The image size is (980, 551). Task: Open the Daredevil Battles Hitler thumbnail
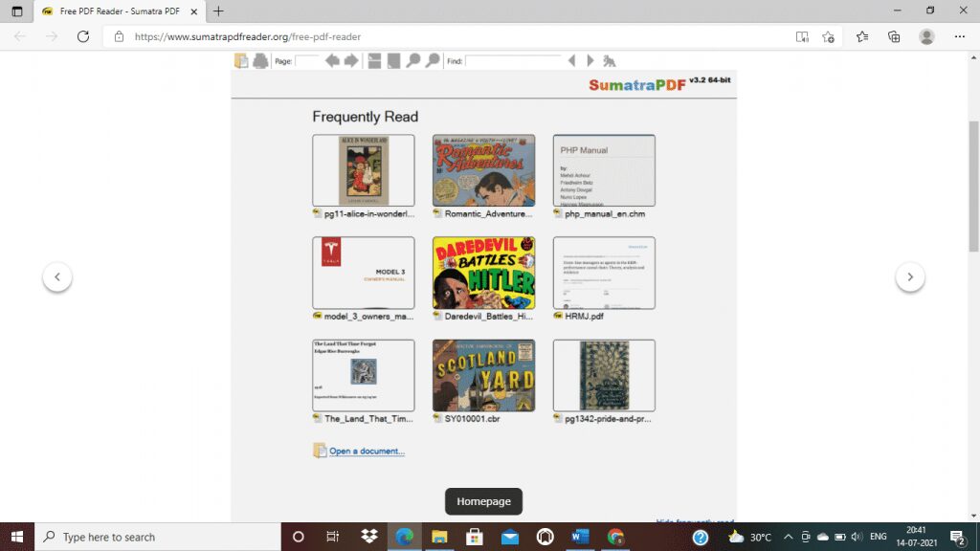483,273
